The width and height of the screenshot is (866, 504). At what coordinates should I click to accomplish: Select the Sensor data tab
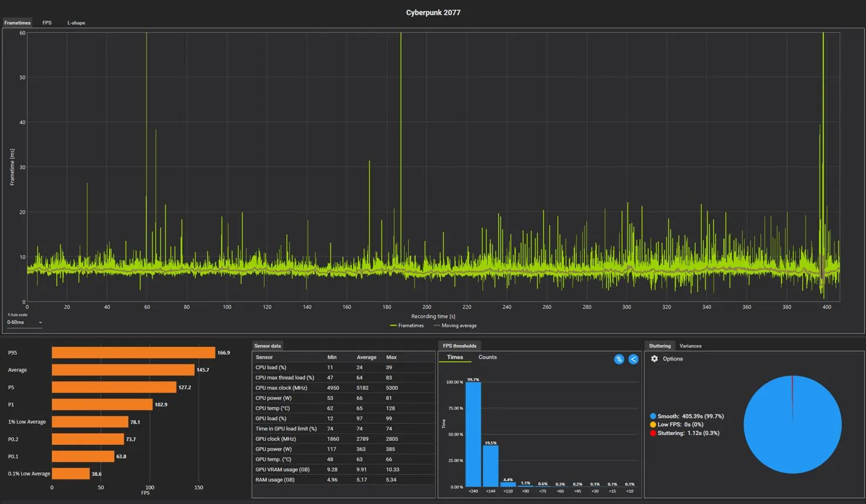pyautogui.click(x=267, y=346)
